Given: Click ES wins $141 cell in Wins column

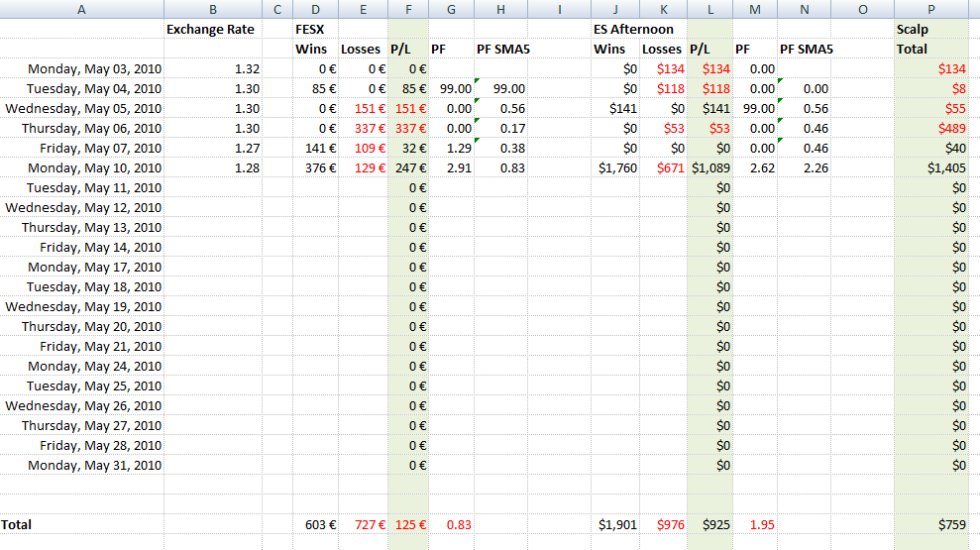Looking at the screenshot, I should coord(615,108).
